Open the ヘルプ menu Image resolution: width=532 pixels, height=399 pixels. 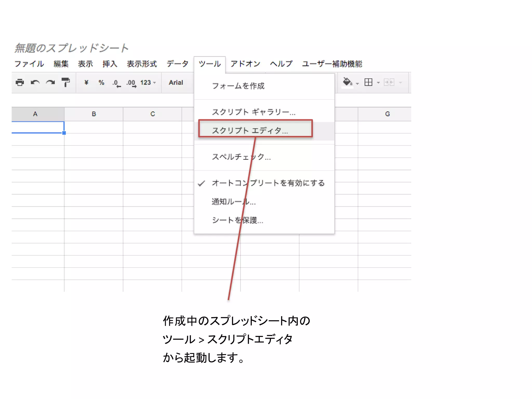pos(281,64)
